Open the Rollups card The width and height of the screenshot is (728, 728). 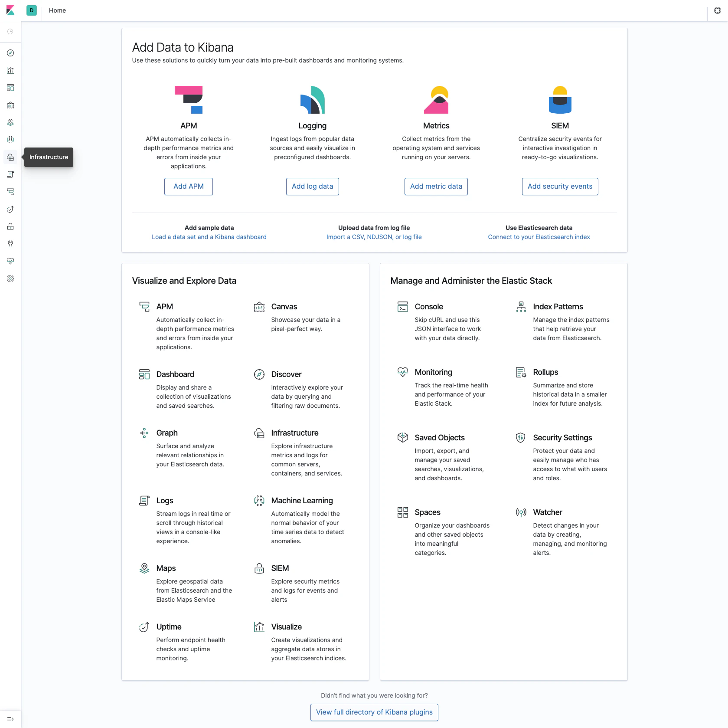tap(563, 387)
